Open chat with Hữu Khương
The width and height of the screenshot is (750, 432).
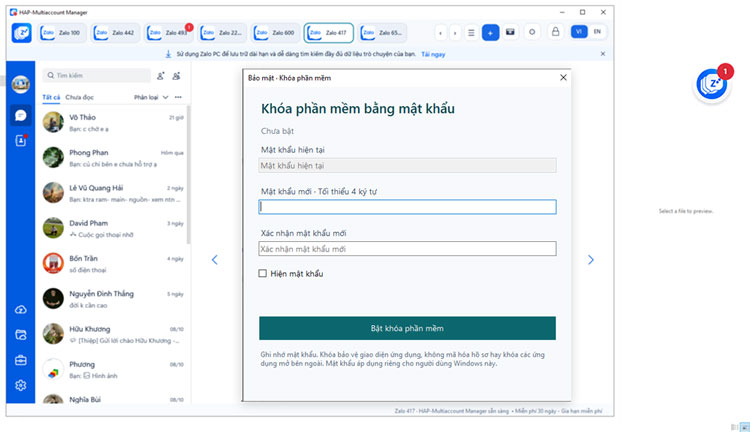113,334
